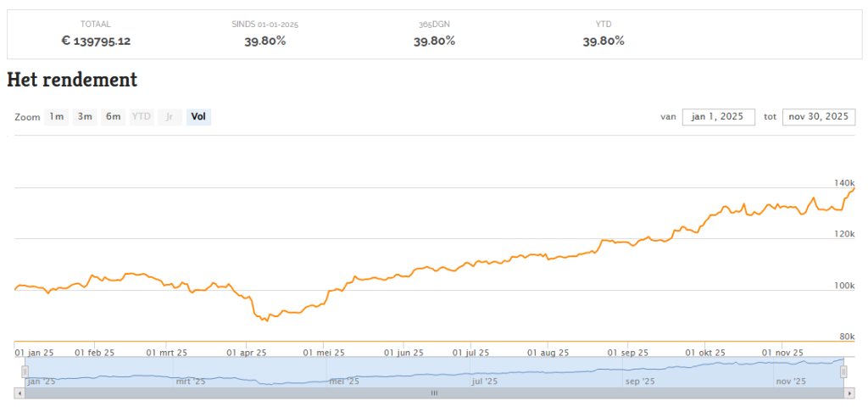Open the 'tot' end date field
This screenshot has width=868, height=412.
816,117
